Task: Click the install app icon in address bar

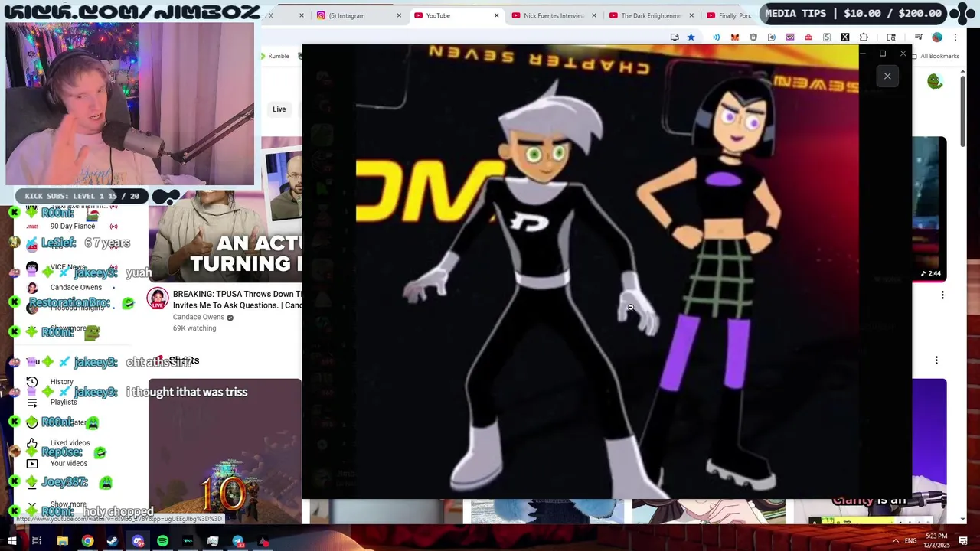Action: point(674,37)
